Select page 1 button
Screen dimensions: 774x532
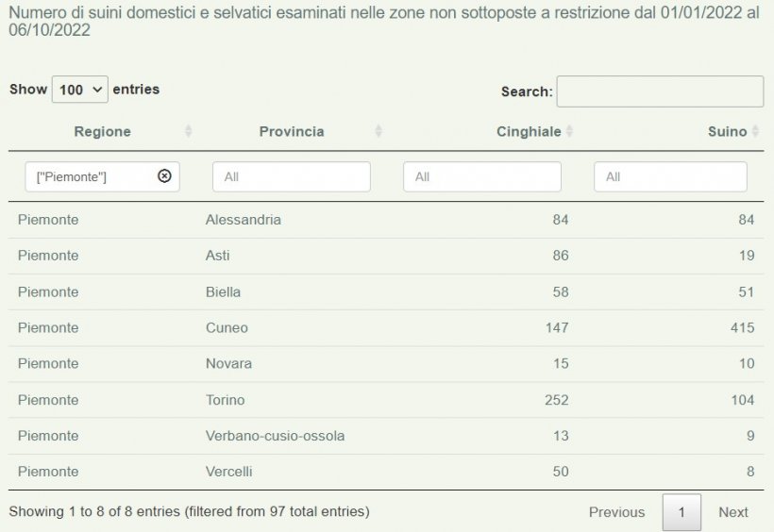click(681, 512)
